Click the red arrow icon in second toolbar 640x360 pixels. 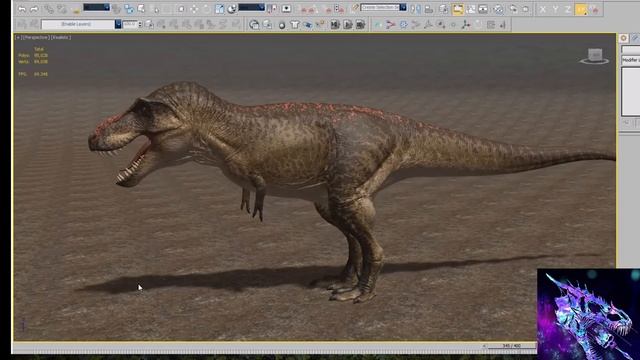[x=391, y=25]
